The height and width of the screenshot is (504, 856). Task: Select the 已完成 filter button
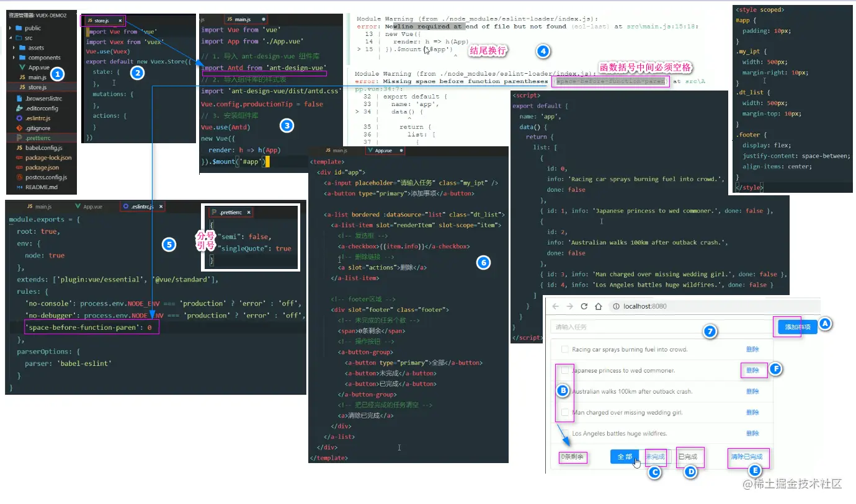[x=687, y=457]
